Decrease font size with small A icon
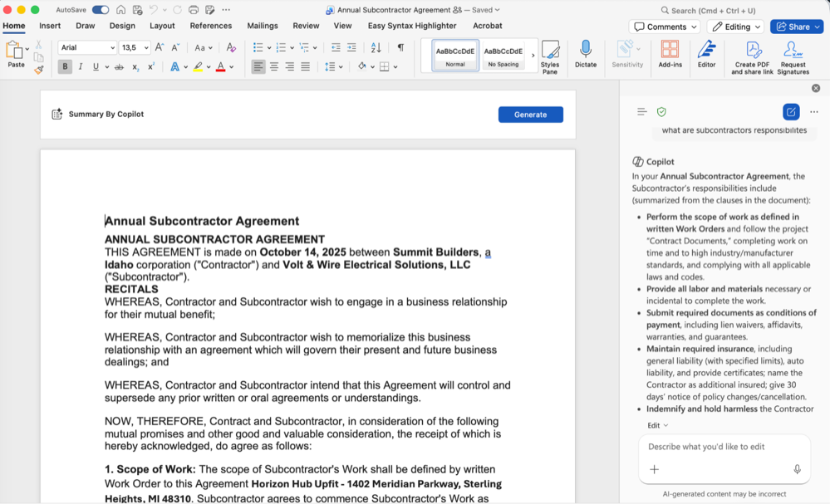The height and width of the screenshot is (504, 830). 175,47
